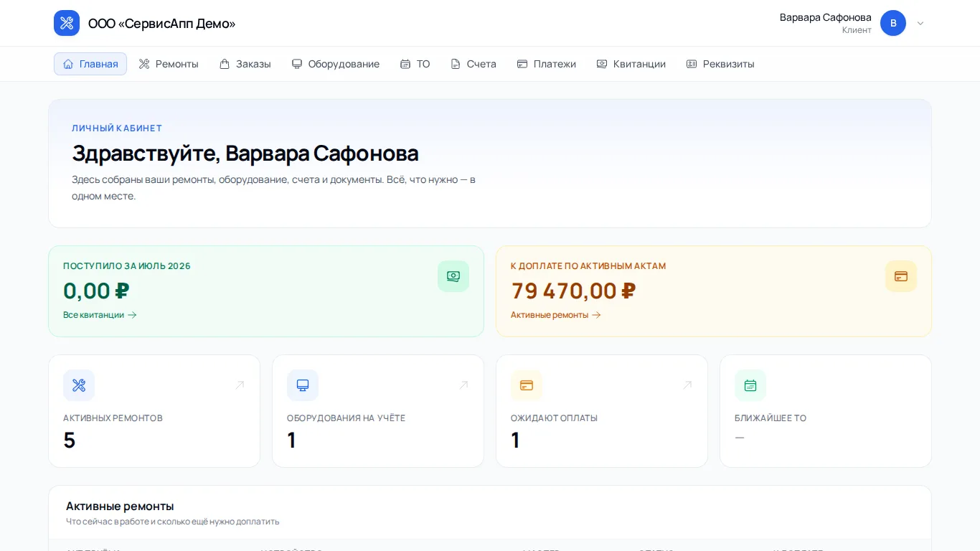Click the ООО «СервисАпп Демо» company name
The height and width of the screenshot is (551, 980).
coord(161,24)
